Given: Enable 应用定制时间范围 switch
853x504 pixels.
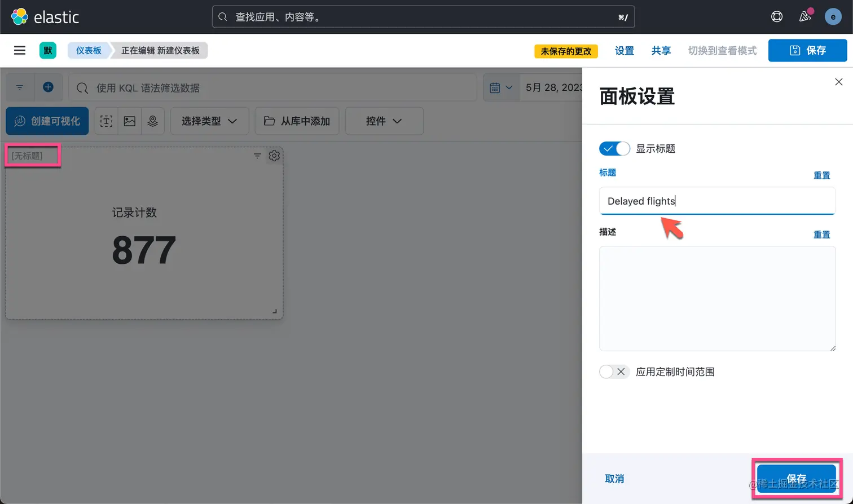Looking at the screenshot, I should [614, 372].
